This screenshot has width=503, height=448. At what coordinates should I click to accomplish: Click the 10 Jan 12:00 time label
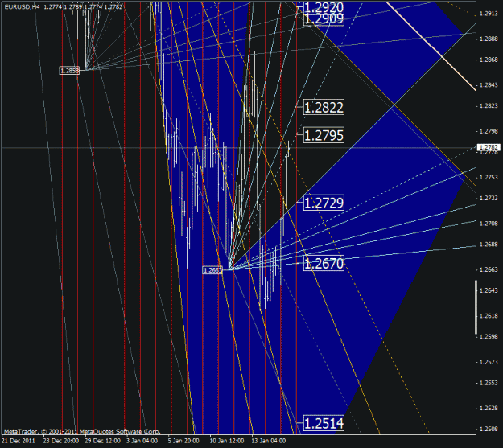point(227,441)
